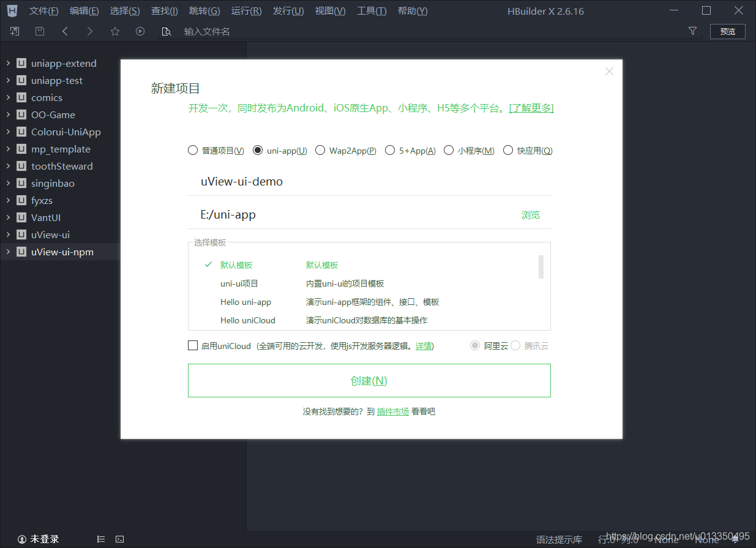This screenshot has height=548, width=756.
Task: Open the uniCloud 详情 link
Action: pyautogui.click(x=424, y=346)
